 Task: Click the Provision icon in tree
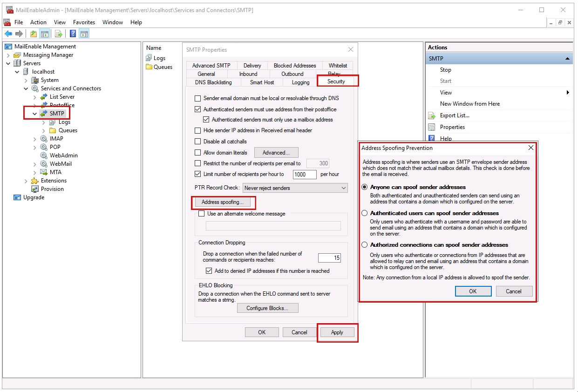tap(35, 189)
